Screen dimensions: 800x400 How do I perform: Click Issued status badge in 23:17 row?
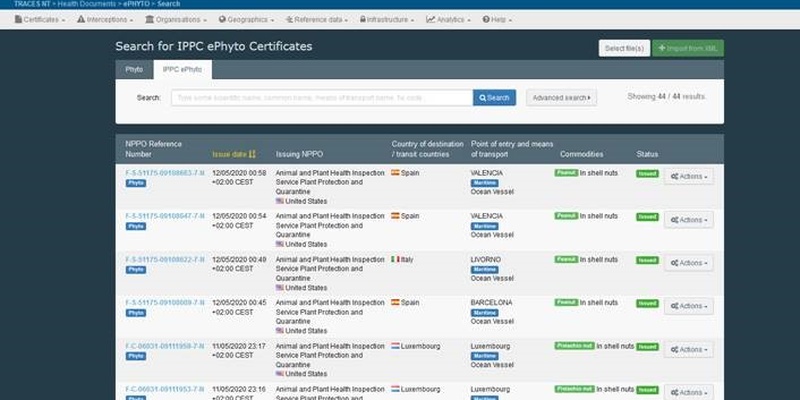(x=647, y=347)
